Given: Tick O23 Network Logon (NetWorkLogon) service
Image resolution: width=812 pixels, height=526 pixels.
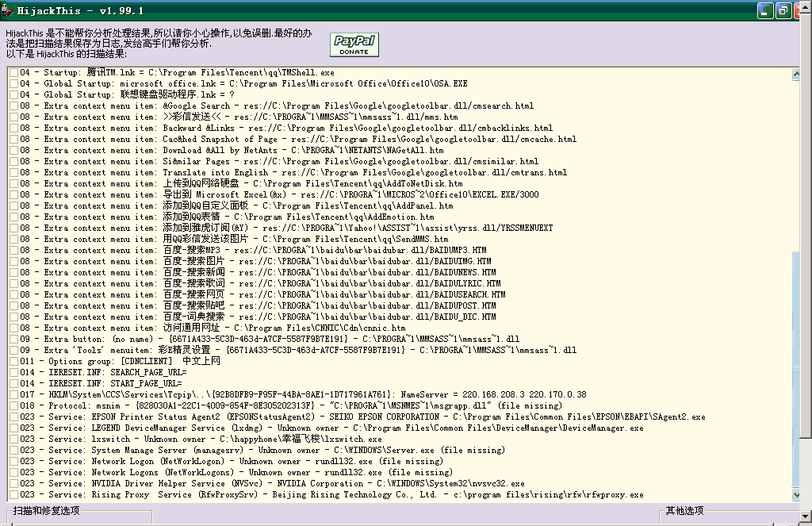Looking at the screenshot, I should [x=14, y=461].
